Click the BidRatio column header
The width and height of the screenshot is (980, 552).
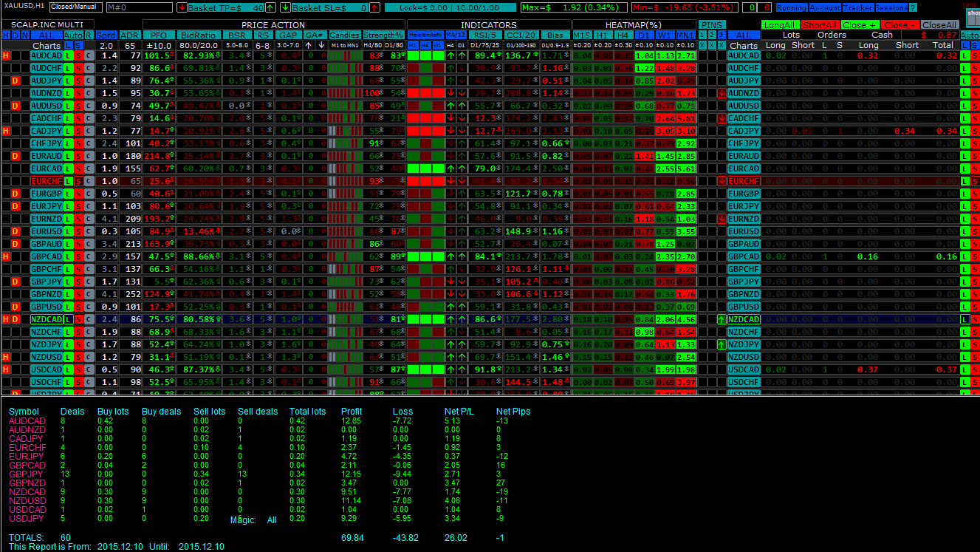[x=198, y=35]
